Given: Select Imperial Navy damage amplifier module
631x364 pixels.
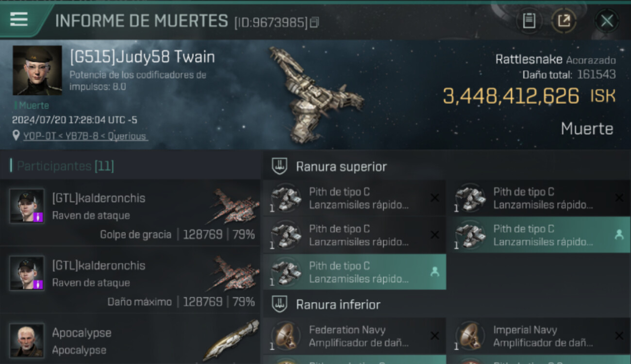Looking at the screenshot, I should click(x=538, y=336).
